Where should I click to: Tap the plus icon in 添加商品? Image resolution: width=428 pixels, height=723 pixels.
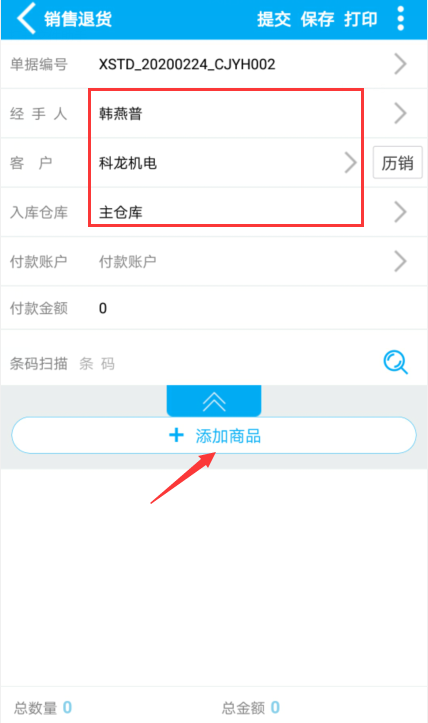tap(177, 435)
